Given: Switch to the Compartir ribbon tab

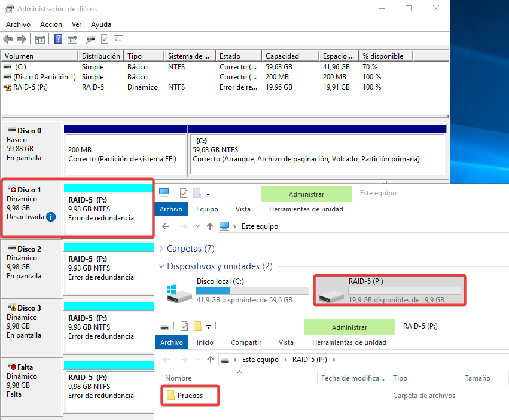Looking at the screenshot, I should 246,342.
